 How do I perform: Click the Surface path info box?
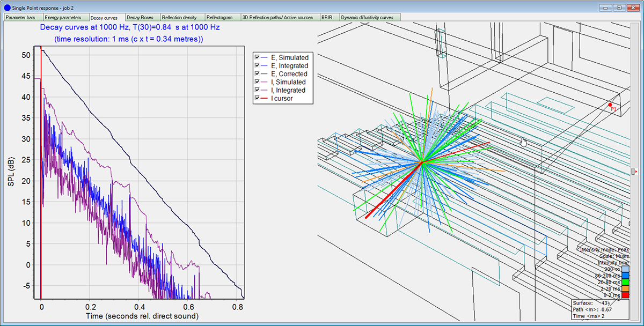pos(599,310)
